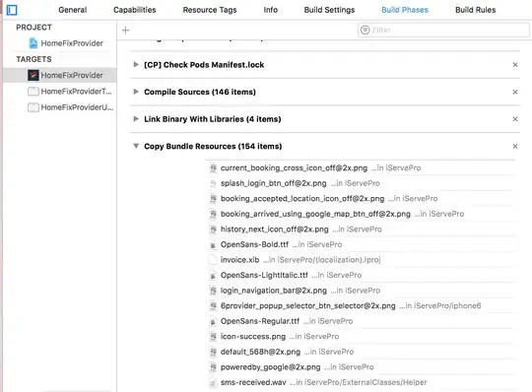The image size is (532, 392).
Task: Click file icon of booking_accepted_location_icon_off@2x.png
Action: (x=213, y=198)
